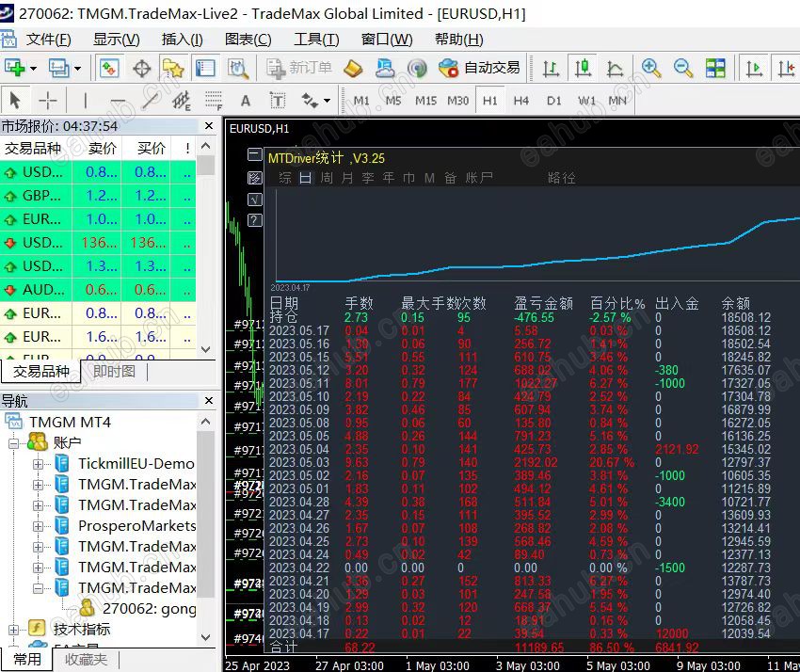Tile chart windows icon
Viewport: 800px width, 672px height.
(715, 68)
